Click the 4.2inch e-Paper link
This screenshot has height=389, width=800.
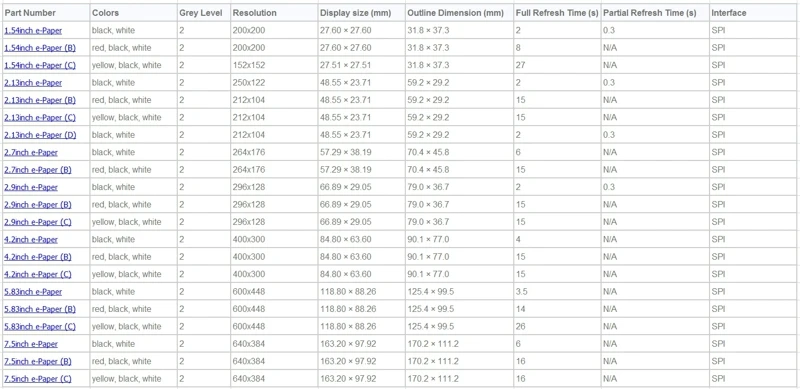(31, 239)
